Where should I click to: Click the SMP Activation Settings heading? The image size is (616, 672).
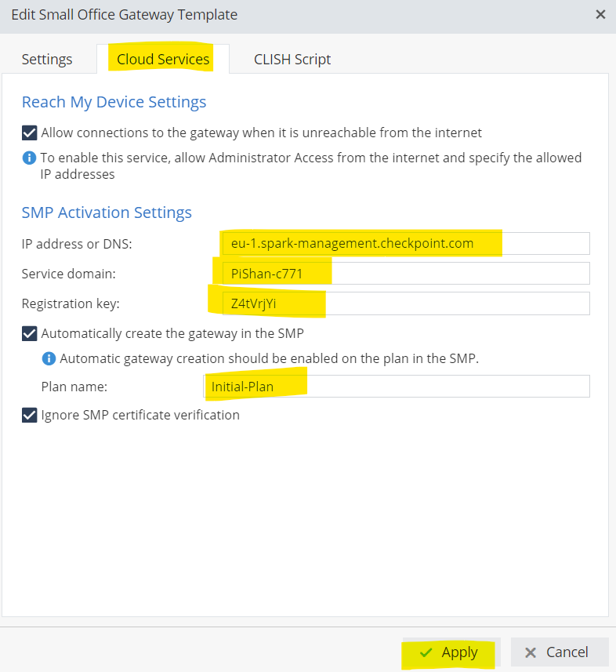[107, 212]
